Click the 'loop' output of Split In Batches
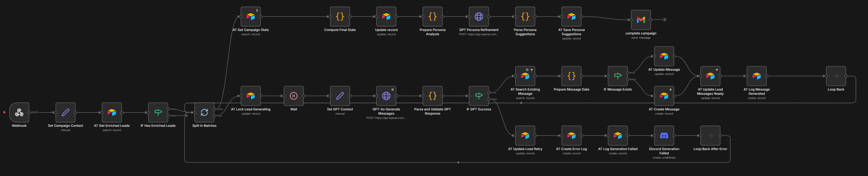This screenshot has height=176, width=868. click(x=214, y=116)
